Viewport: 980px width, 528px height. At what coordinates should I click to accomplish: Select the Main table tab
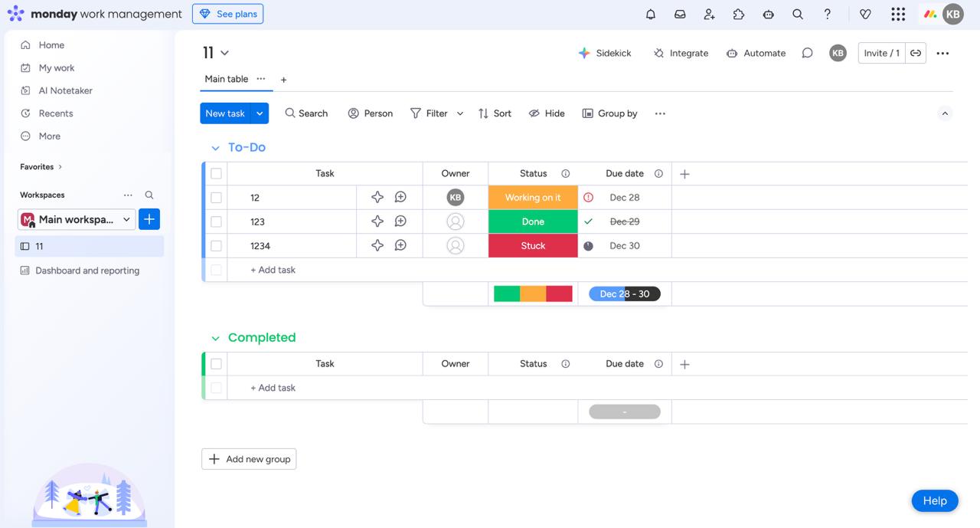coord(227,79)
